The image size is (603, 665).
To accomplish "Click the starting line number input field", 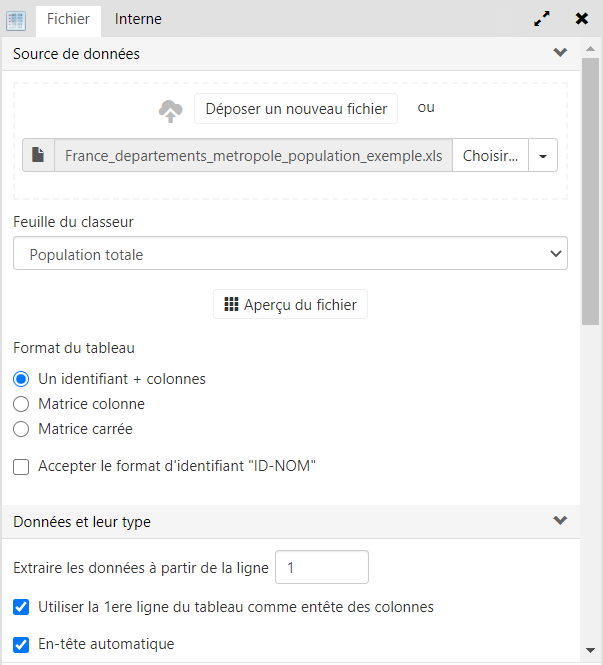I will 321,567.
